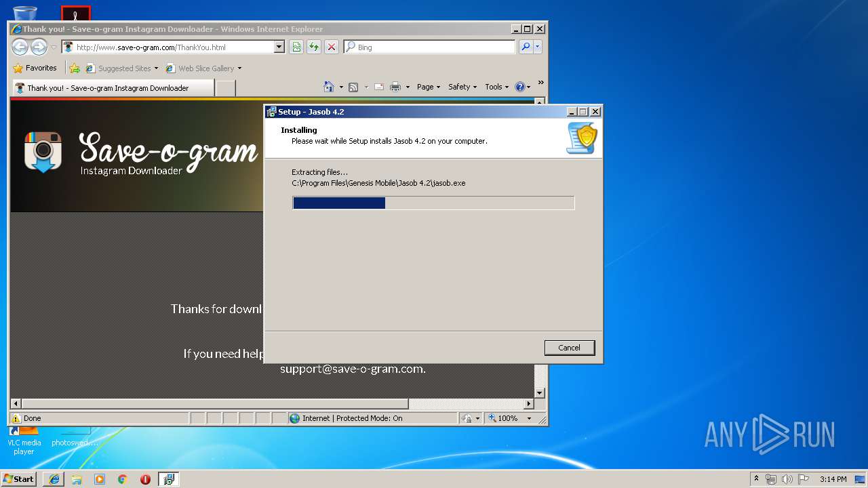This screenshot has width=868, height=488.
Task: Click the scroll right arrow in IE
Action: pos(529,403)
